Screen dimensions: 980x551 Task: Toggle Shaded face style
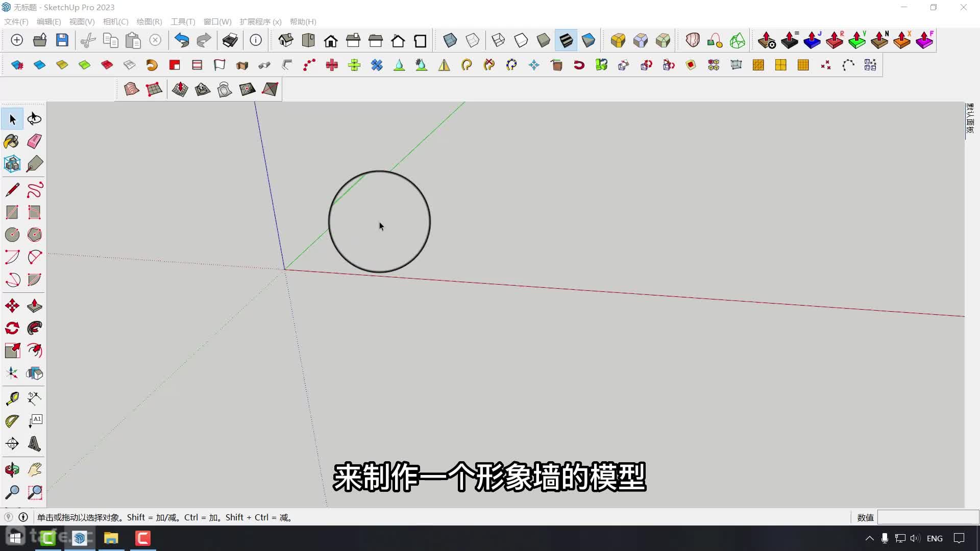(543, 40)
